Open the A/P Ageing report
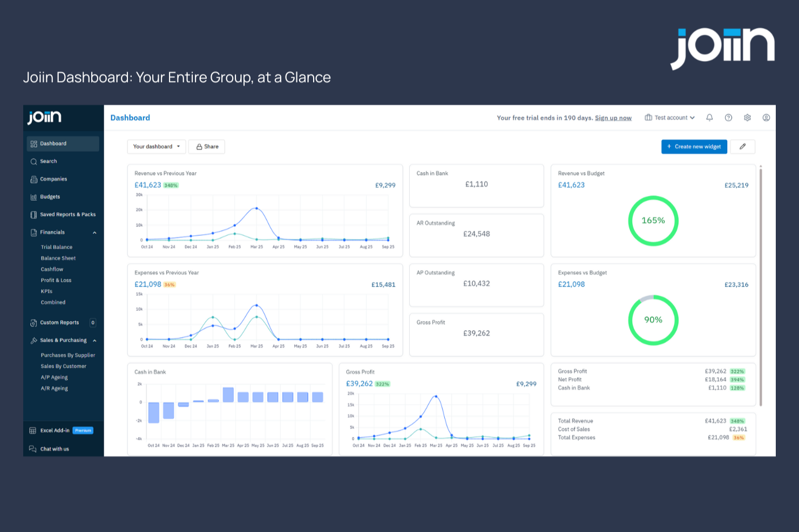The width and height of the screenshot is (799, 532). [54, 377]
